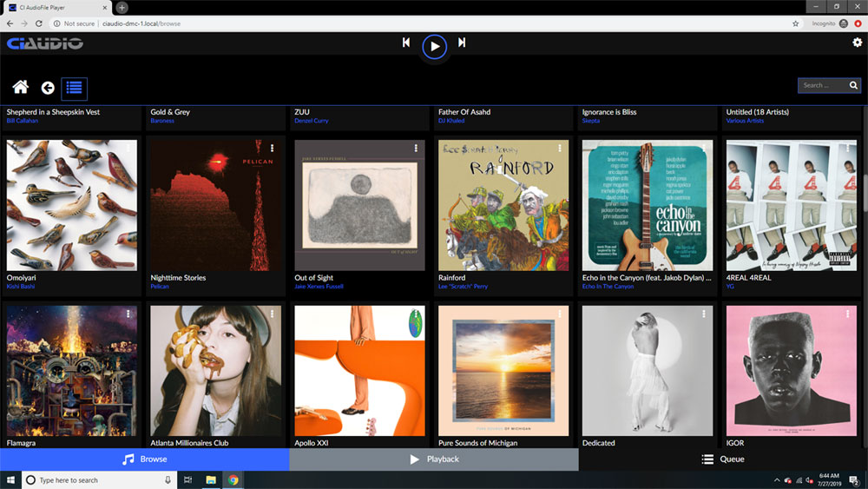Open the Atlanta Millionaires Club cover
Screen dimensions: 868x489
coord(216,371)
